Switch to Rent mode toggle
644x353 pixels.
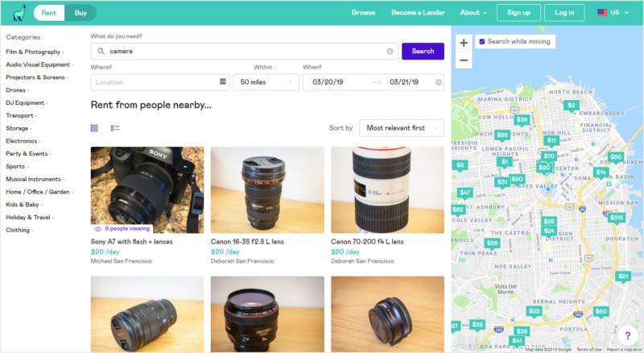[x=48, y=13]
